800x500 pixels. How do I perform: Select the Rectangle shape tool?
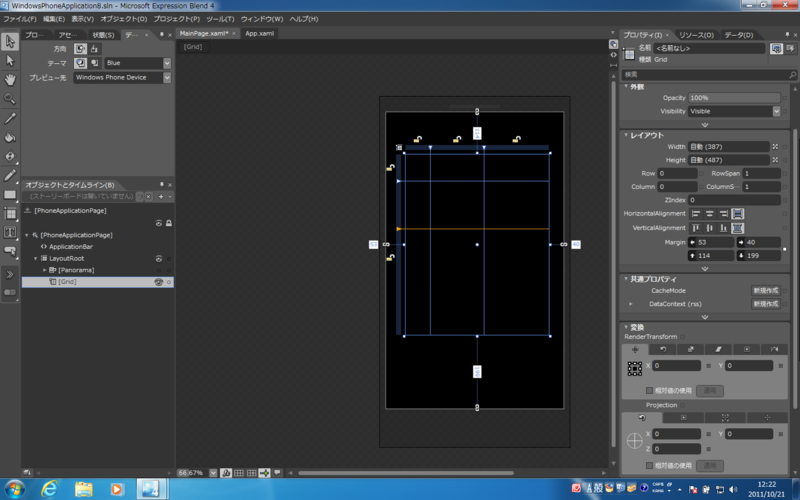click(x=10, y=194)
